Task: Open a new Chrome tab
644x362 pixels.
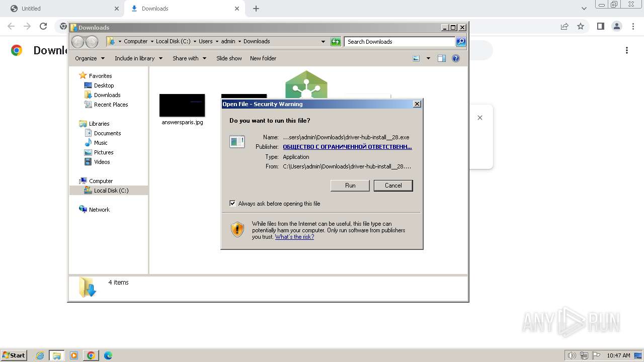Action: click(x=256, y=9)
